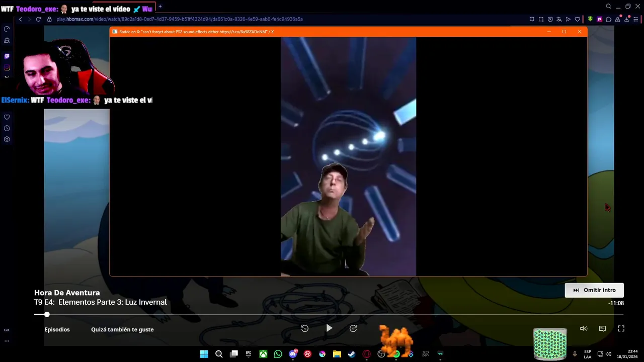
Task: Click the GX badge at sidebar bottom
Action: point(7,330)
